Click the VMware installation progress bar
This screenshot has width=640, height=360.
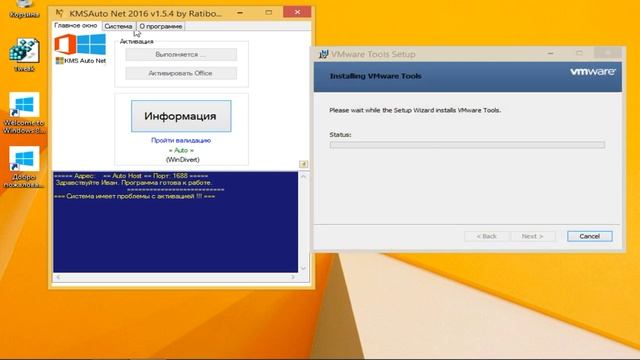(x=467, y=145)
